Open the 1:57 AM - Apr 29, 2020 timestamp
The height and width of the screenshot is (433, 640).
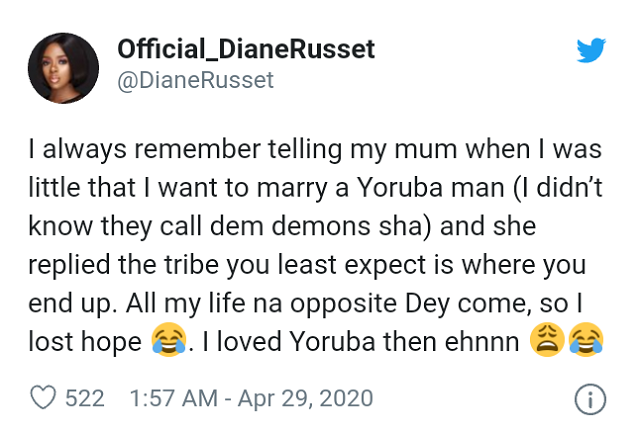tap(251, 398)
